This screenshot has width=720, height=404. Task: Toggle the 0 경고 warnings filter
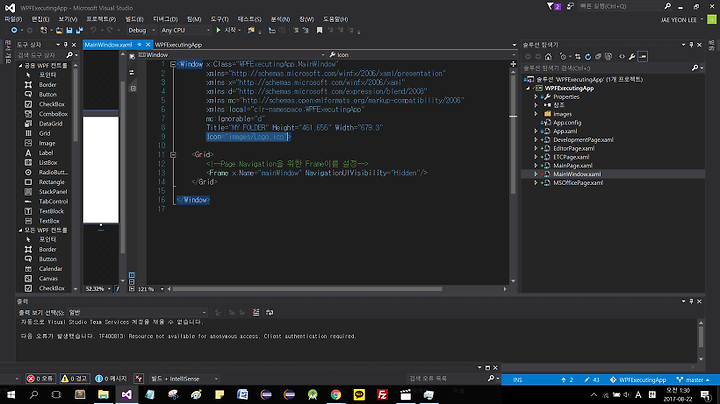pos(74,379)
